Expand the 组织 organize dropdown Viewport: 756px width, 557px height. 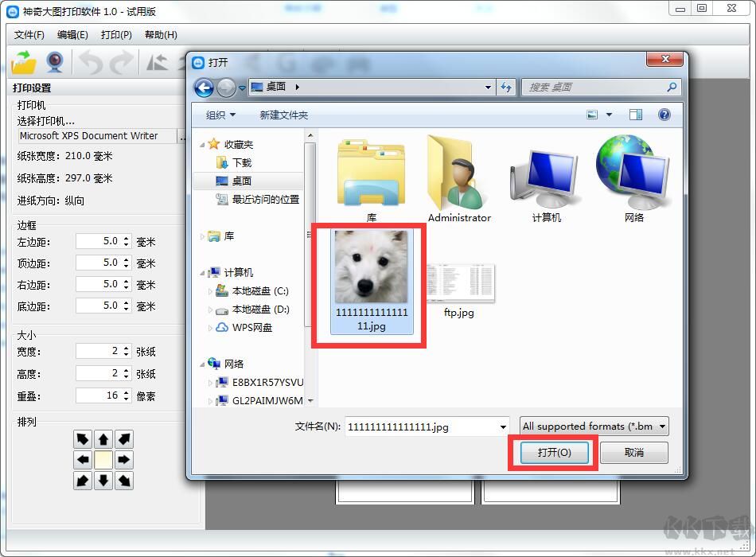coord(220,115)
